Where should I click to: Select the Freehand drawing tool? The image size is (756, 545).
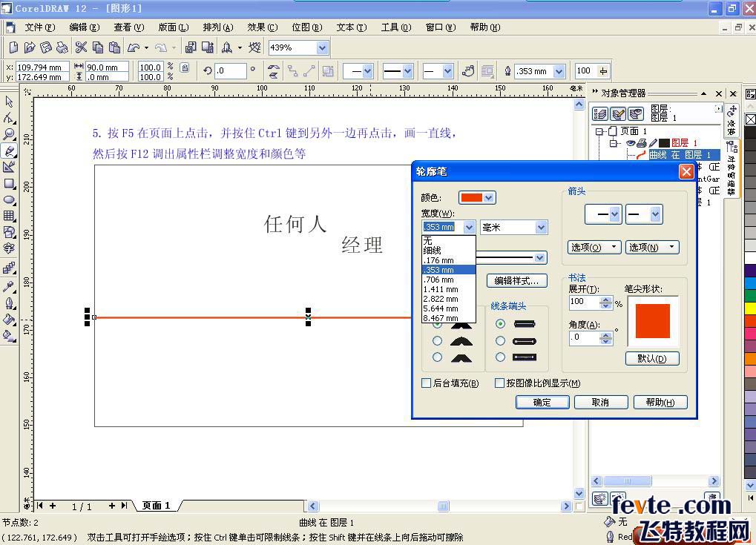click(x=9, y=151)
